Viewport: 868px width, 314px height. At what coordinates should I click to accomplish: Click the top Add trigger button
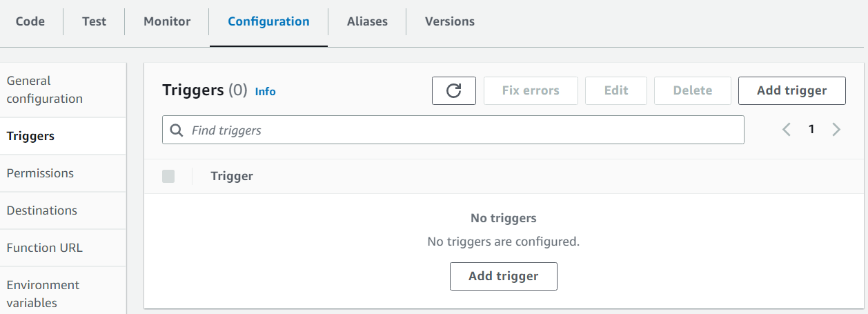click(791, 90)
